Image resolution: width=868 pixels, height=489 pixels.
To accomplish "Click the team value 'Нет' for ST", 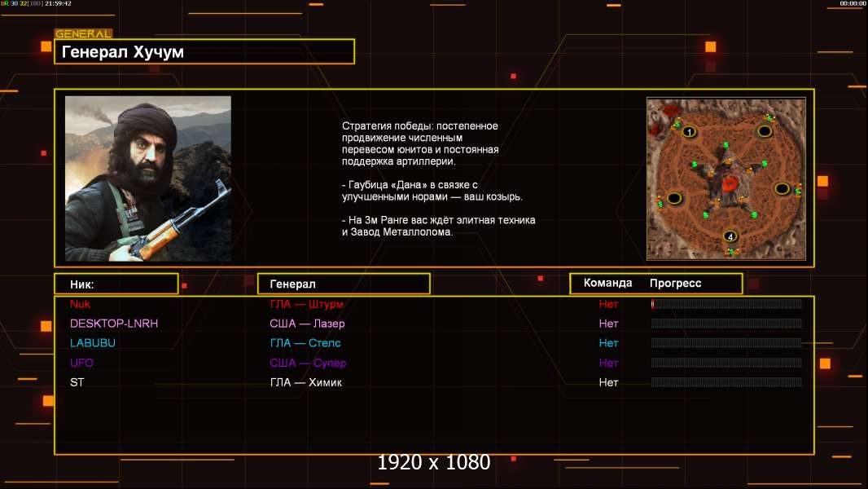I will point(608,382).
